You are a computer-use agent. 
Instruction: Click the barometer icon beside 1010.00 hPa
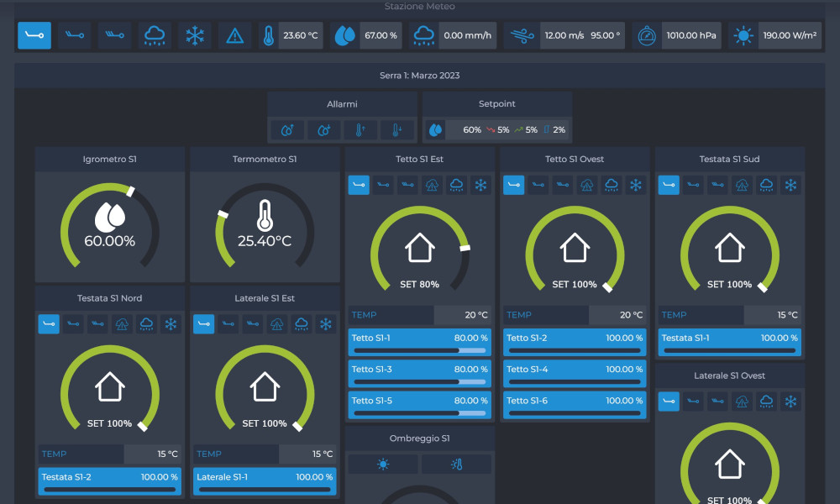pyautogui.click(x=647, y=35)
